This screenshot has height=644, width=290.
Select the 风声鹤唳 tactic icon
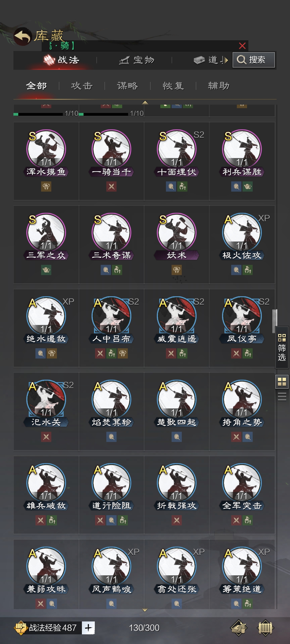tap(111, 566)
